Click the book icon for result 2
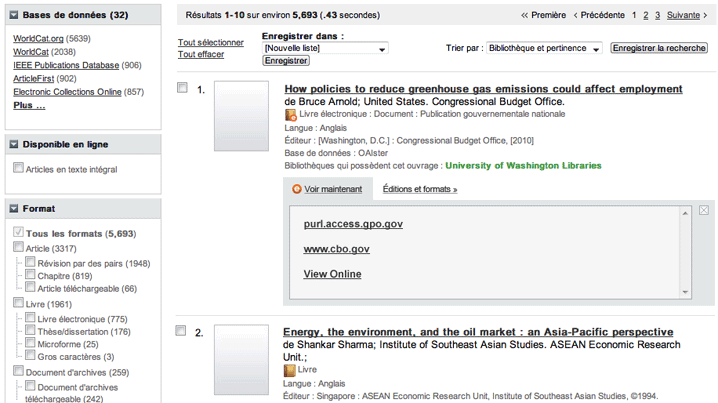This screenshot has width=718, height=403. (291, 370)
